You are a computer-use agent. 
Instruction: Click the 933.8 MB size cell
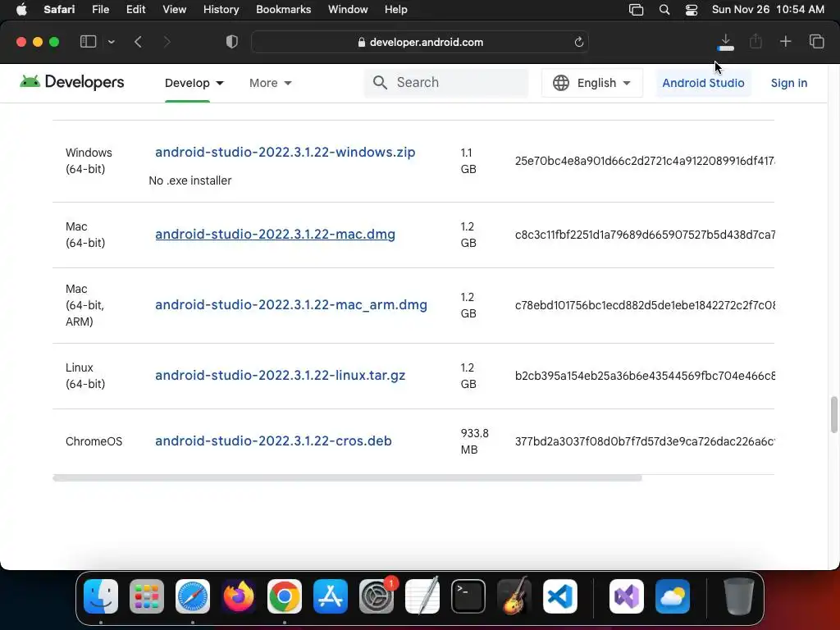tap(475, 441)
